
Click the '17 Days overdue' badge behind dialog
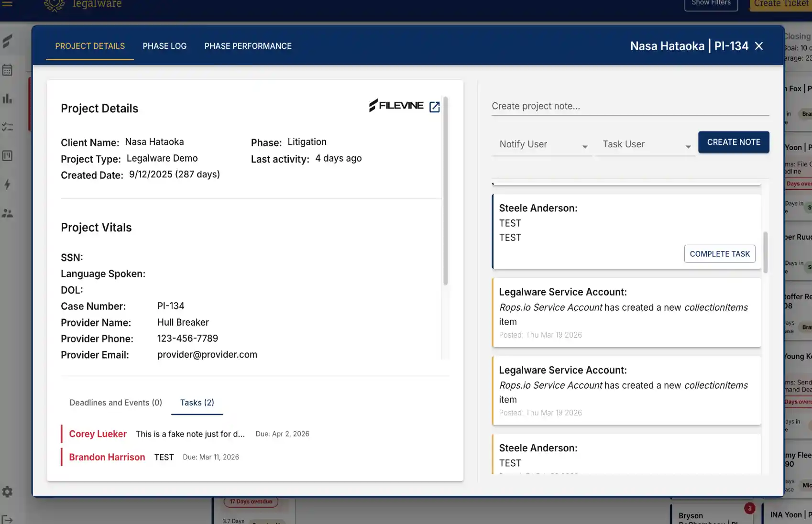point(251,502)
